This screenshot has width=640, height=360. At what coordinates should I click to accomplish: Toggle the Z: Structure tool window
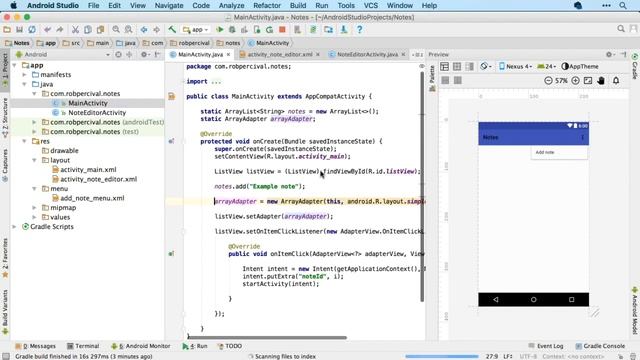pos(5,118)
